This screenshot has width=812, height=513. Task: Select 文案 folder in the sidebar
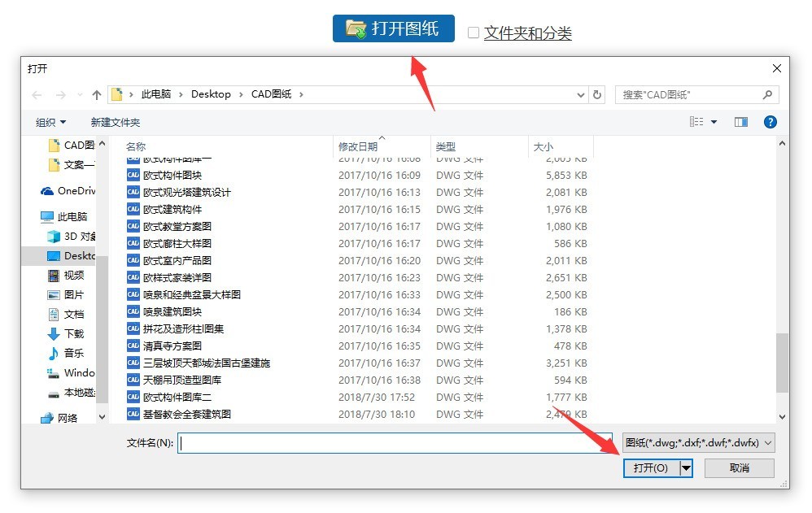[72, 164]
